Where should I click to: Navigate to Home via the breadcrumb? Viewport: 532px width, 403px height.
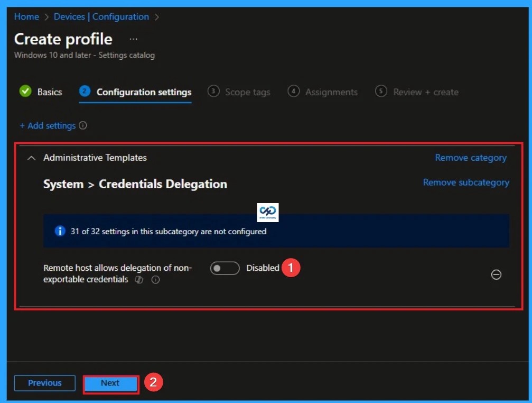[26, 16]
